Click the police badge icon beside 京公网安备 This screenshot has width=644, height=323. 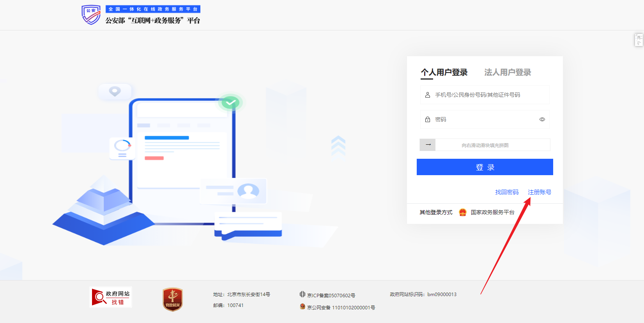303,307
